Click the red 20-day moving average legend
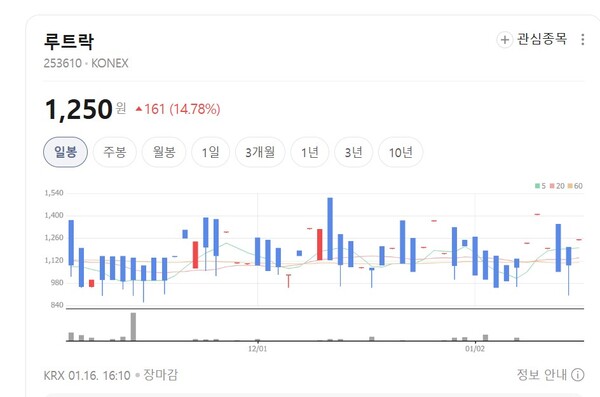Image resolution: width=600 pixels, height=397 pixels. (557, 186)
